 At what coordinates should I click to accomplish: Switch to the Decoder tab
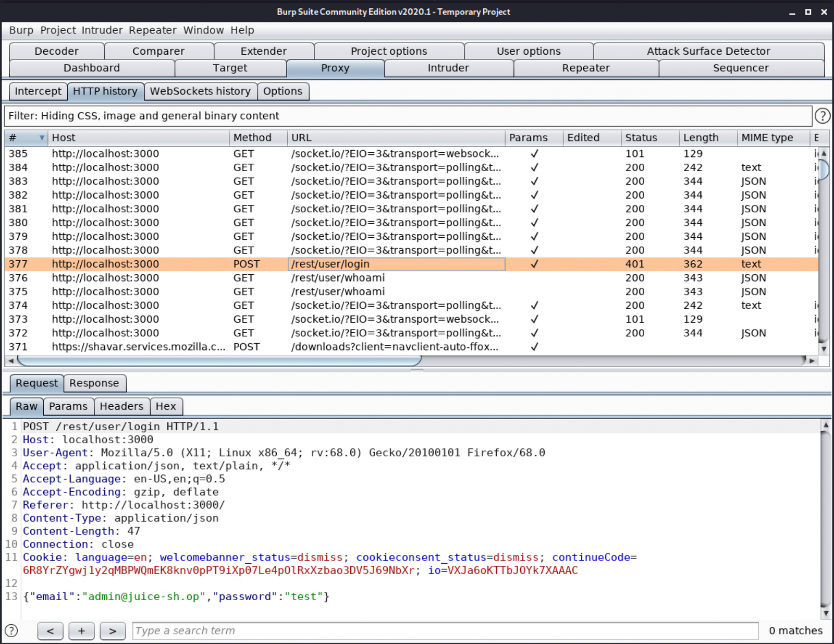(x=56, y=51)
